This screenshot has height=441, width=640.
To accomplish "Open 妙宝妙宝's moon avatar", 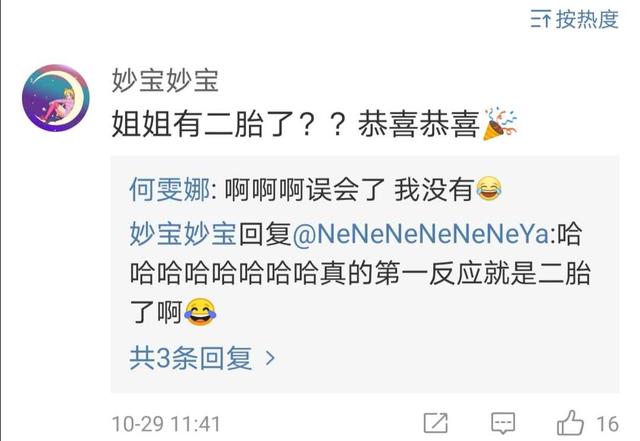I will click(x=56, y=98).
